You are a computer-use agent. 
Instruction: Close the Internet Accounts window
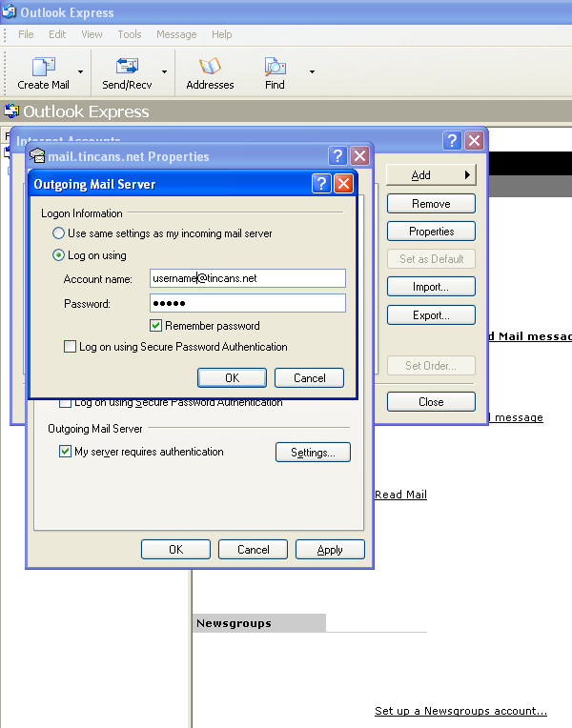475,140
